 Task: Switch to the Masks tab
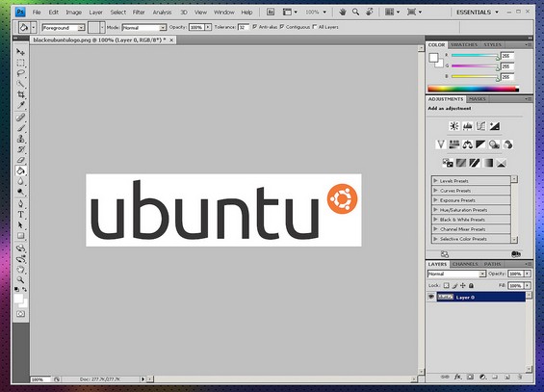click(x=478, y=99)
